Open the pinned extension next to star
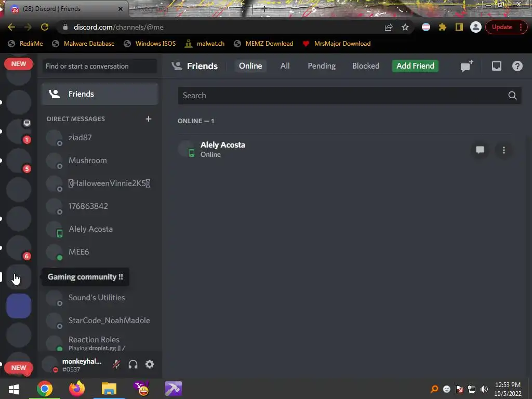The image size is (532, 399). (x=426, y=27)
